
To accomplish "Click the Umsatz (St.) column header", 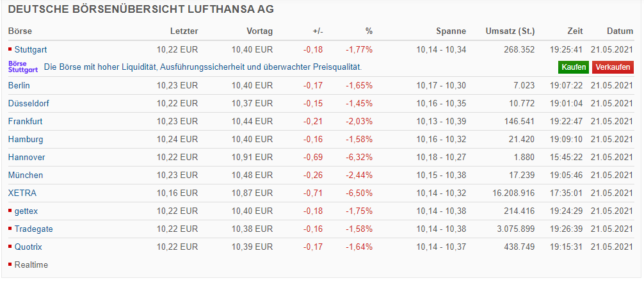I will (510, 31).
